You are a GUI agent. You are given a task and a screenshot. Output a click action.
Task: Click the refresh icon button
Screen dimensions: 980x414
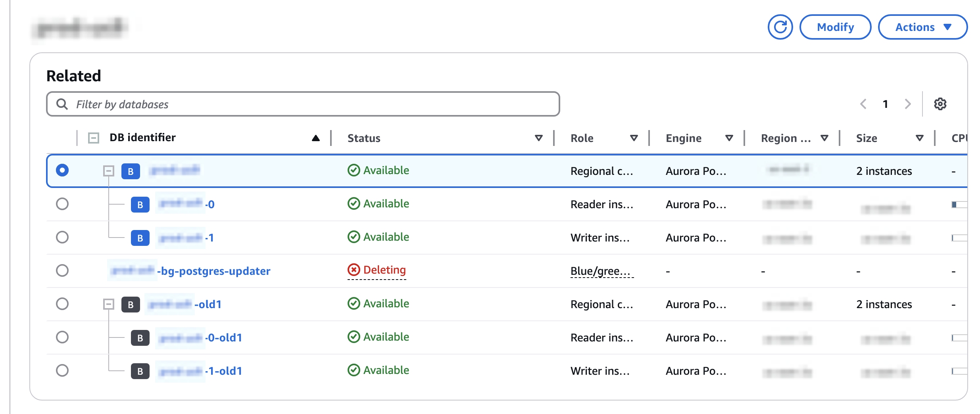780,27
